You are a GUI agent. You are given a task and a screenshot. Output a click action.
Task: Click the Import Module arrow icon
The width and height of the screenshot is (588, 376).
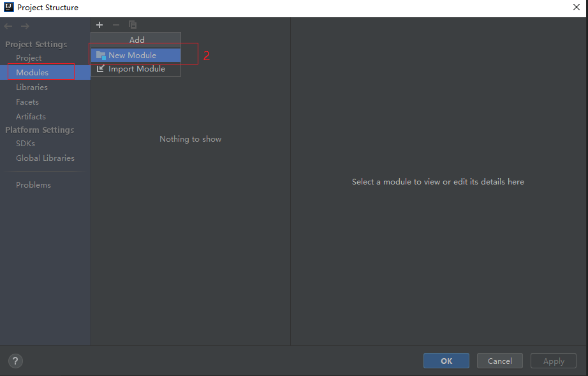click(x=101, y=69)
